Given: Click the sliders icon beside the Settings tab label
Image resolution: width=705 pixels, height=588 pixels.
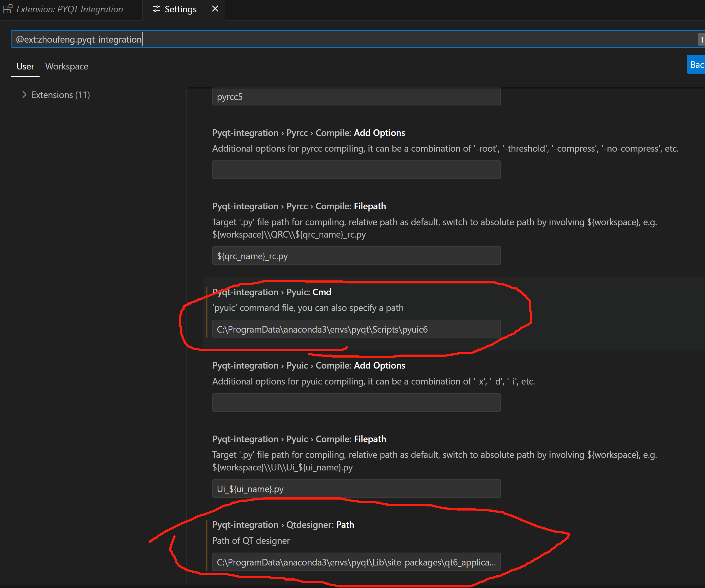Looking at the screenshot, I should 156,9.
